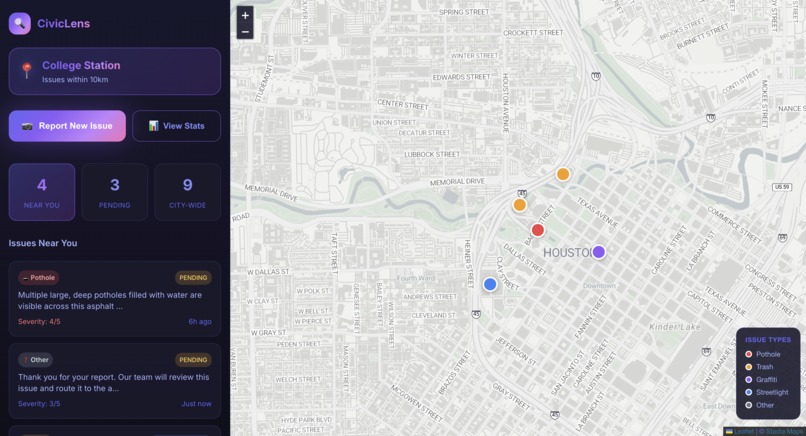The width and height of the screenshot is (806, 436).
Task: Click the 'Just now' timestamp
Action: 196,404
